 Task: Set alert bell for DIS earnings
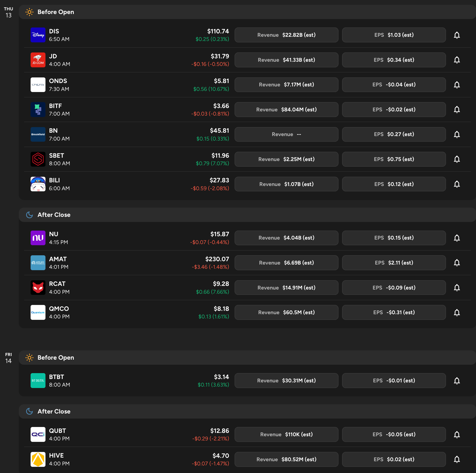tap(457, 35)
